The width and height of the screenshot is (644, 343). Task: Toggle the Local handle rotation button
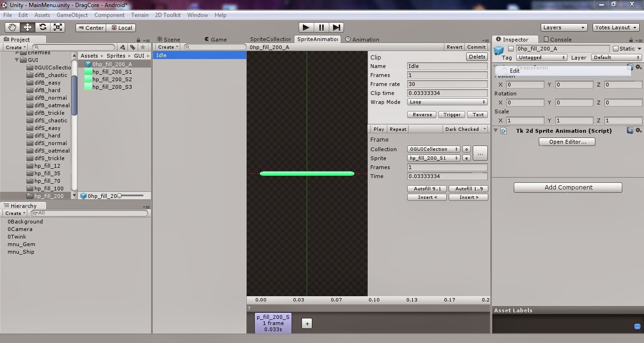pyautogui.click(x=121, y=28)
